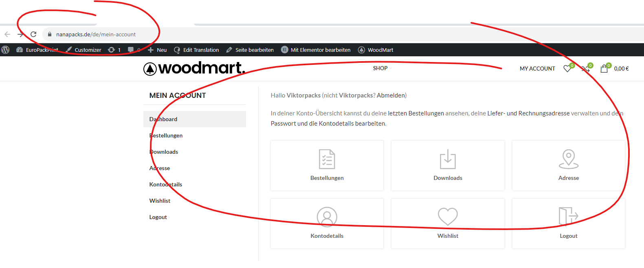Click the Abmelden link in the greeting

pyautogui.click(x=390, y=95)
